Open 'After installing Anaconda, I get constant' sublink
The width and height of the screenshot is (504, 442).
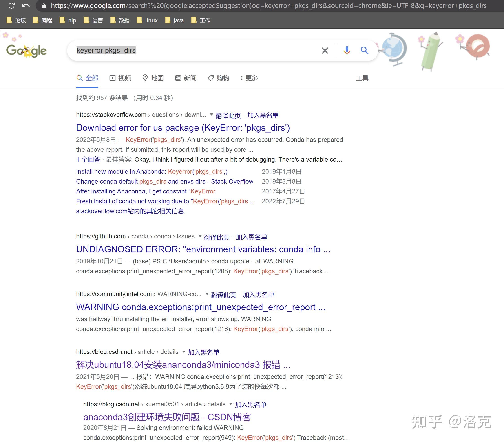[146, 191]
